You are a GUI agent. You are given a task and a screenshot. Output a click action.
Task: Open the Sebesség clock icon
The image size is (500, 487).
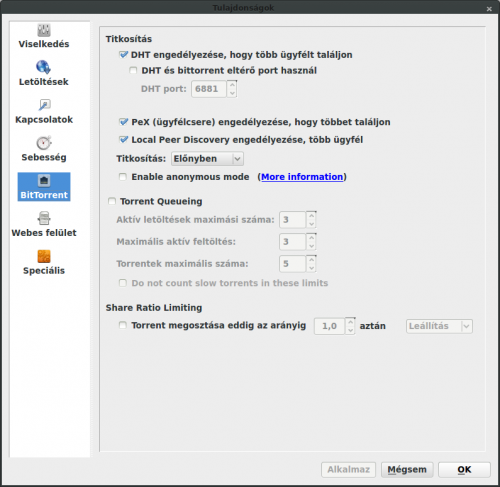click(44, 143)
